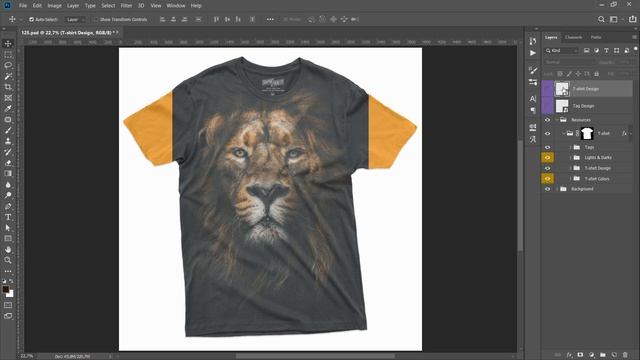Select the Eraser tool
Screen dimensions: 640x360
[8, 163]
